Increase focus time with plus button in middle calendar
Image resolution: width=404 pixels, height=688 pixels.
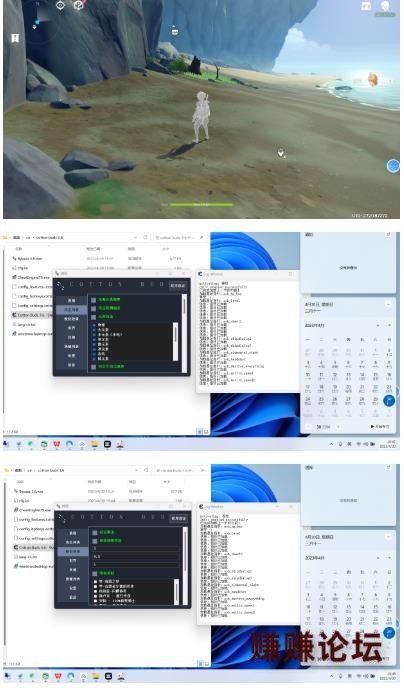point(338,426)
